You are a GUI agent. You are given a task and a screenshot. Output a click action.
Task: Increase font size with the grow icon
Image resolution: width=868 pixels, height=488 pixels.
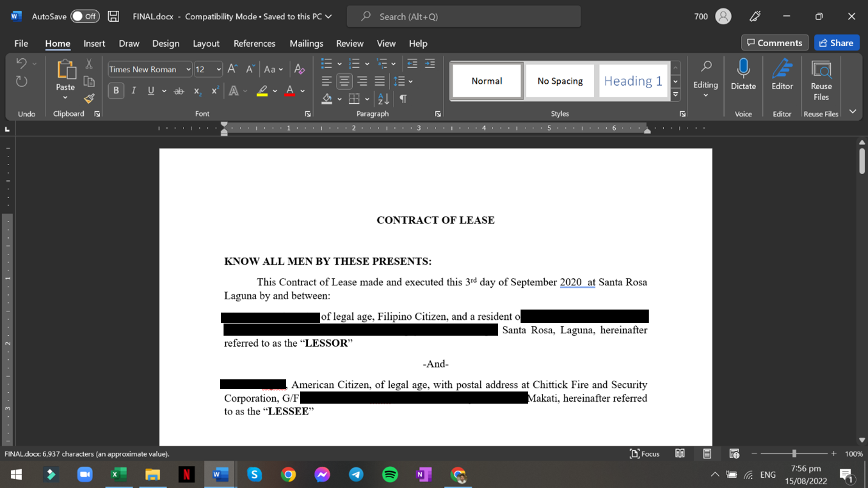tap(233, 69)
